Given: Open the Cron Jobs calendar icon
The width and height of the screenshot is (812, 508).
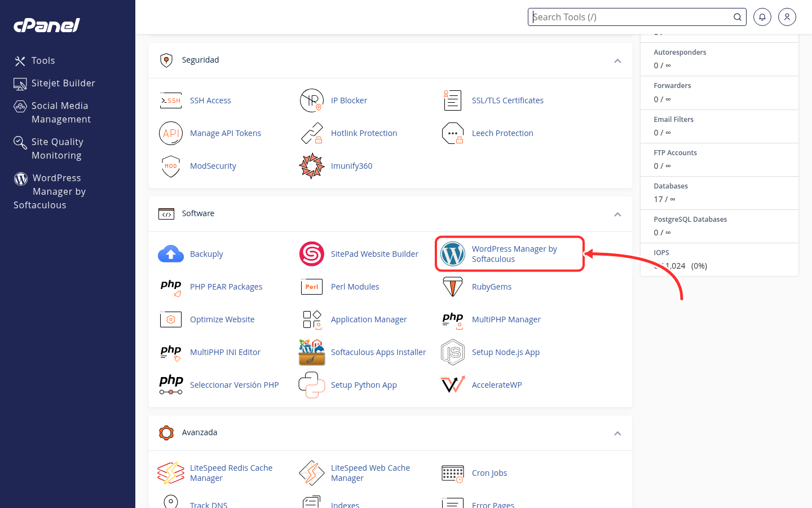Looking at the screenshot, I should (453, 474).
